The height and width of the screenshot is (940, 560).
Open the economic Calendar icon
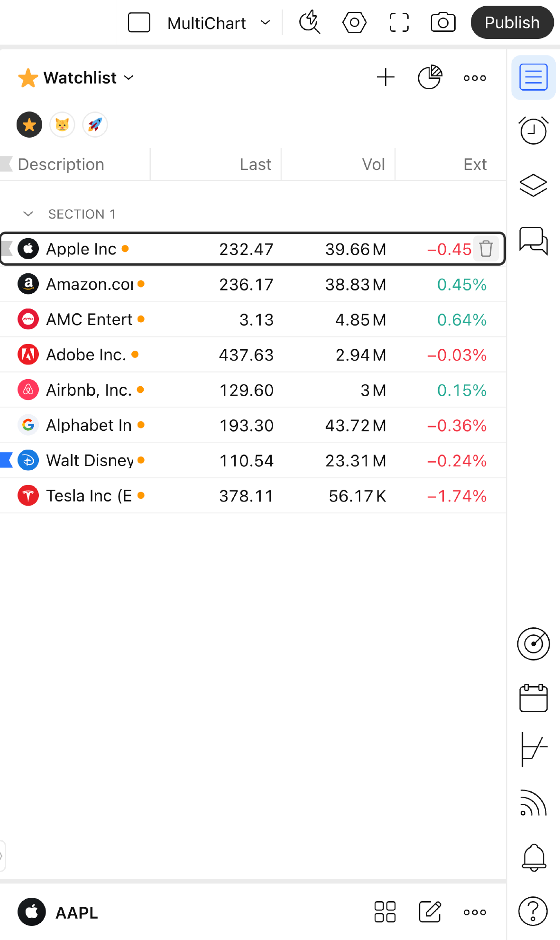coord(533,698)
